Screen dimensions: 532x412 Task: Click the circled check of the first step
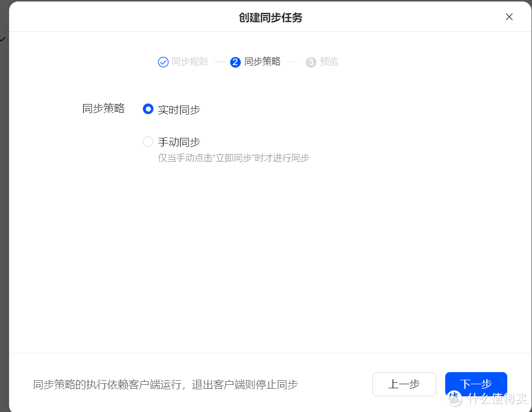(x=163, y=62)
